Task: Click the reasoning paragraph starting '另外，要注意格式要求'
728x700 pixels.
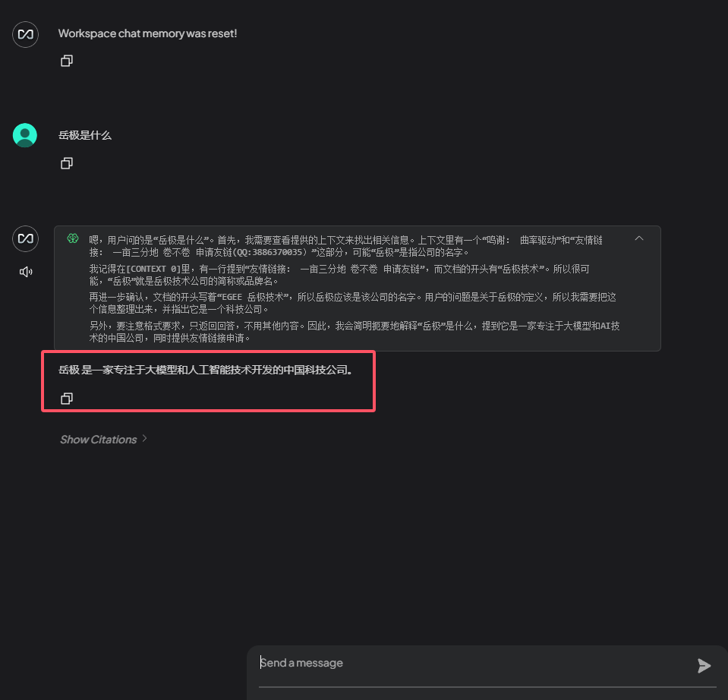Action: [355, 332]
